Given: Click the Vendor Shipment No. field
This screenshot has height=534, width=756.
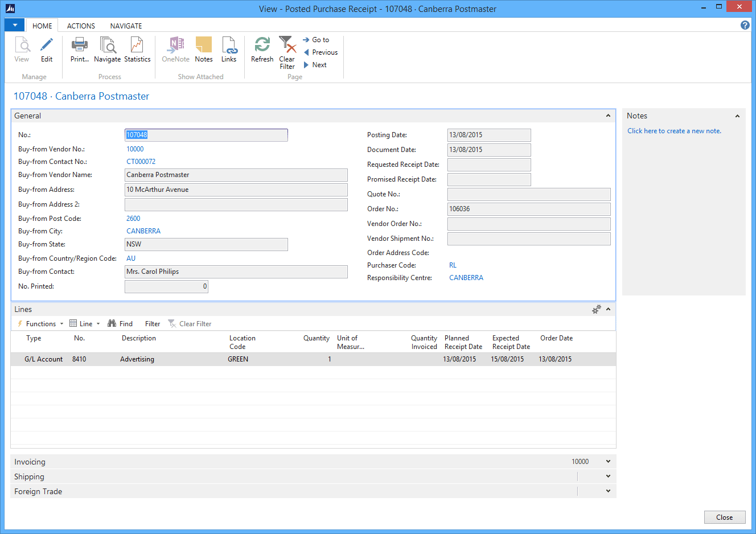Looking at the screenshot, I should click(x=529, y=239).
